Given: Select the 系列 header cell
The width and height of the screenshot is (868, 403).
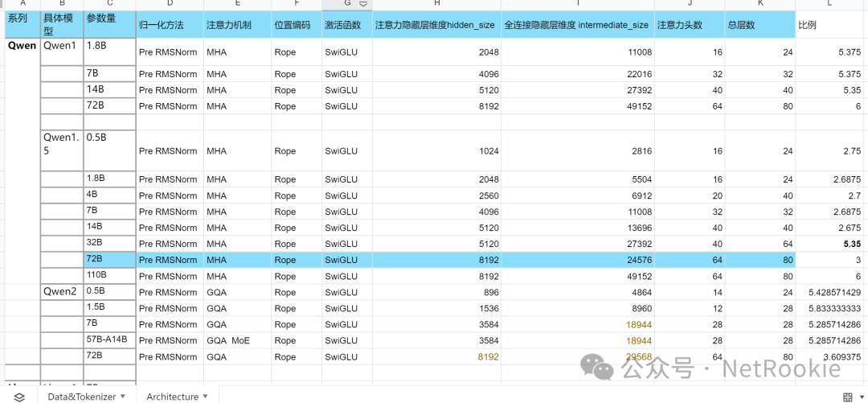Looking at the screenshot, I should pos(23,24).
